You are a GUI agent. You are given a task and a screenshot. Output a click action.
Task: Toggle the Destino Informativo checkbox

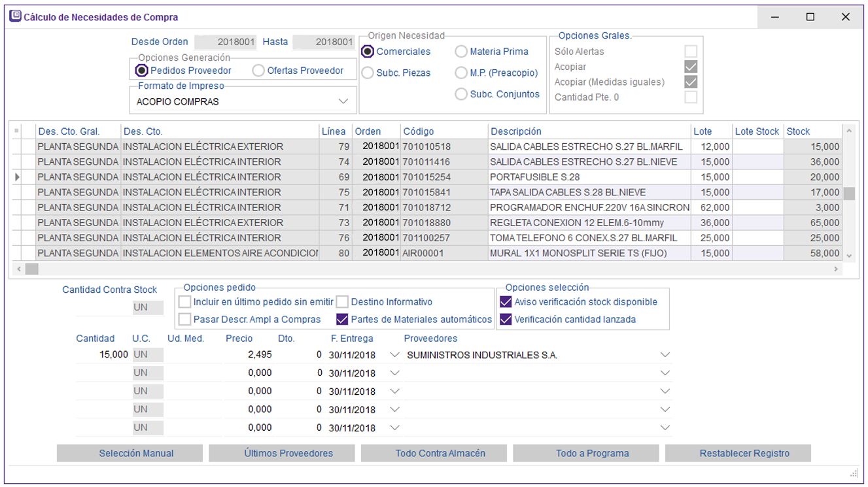point(342,302)
